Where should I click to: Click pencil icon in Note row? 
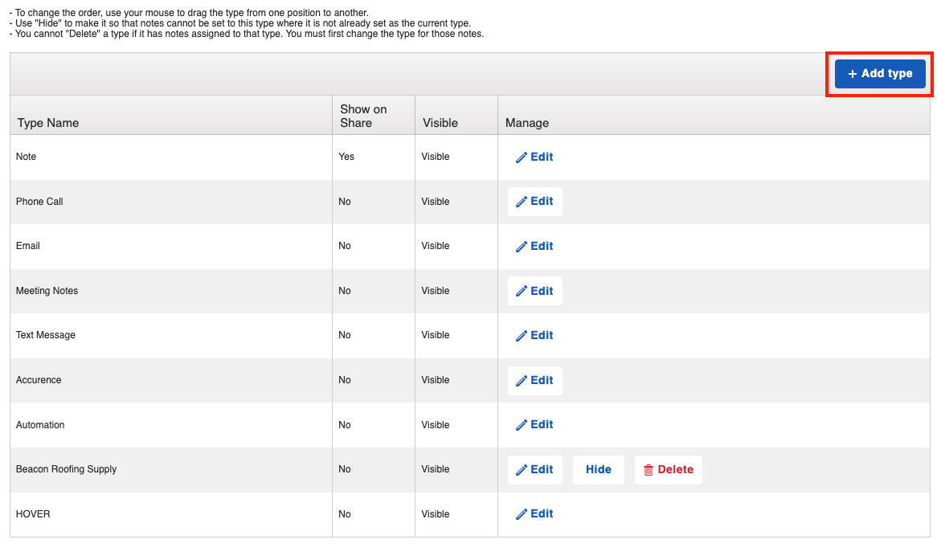[522, 157]
